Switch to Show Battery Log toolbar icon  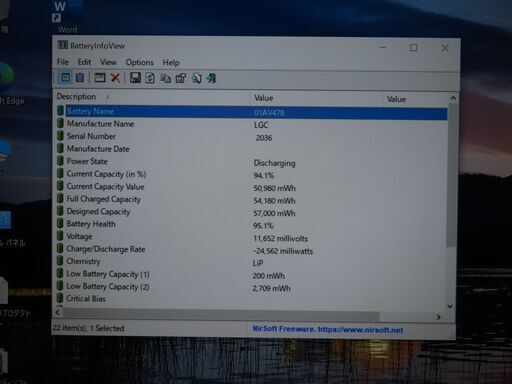tap(80, 78)
